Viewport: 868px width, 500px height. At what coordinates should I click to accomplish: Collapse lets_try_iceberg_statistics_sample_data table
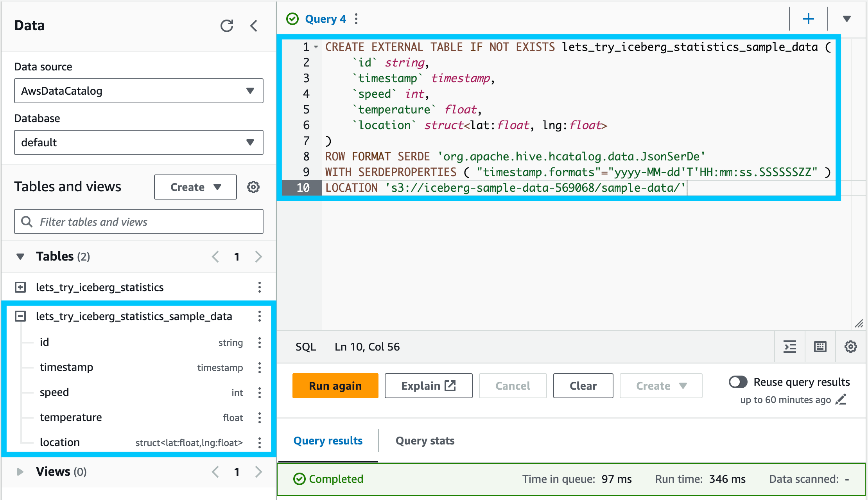(x=20, y=316)
